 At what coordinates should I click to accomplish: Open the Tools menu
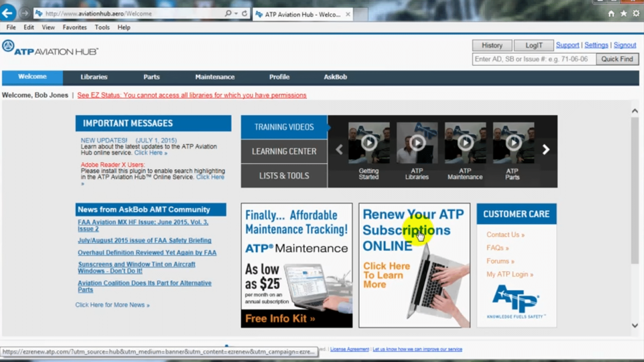102,27
